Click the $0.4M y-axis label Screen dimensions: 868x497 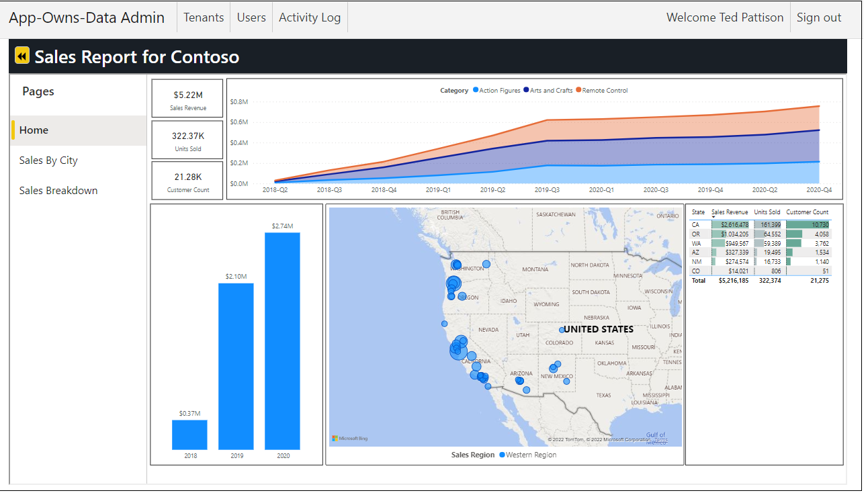(x=238, y=142)
